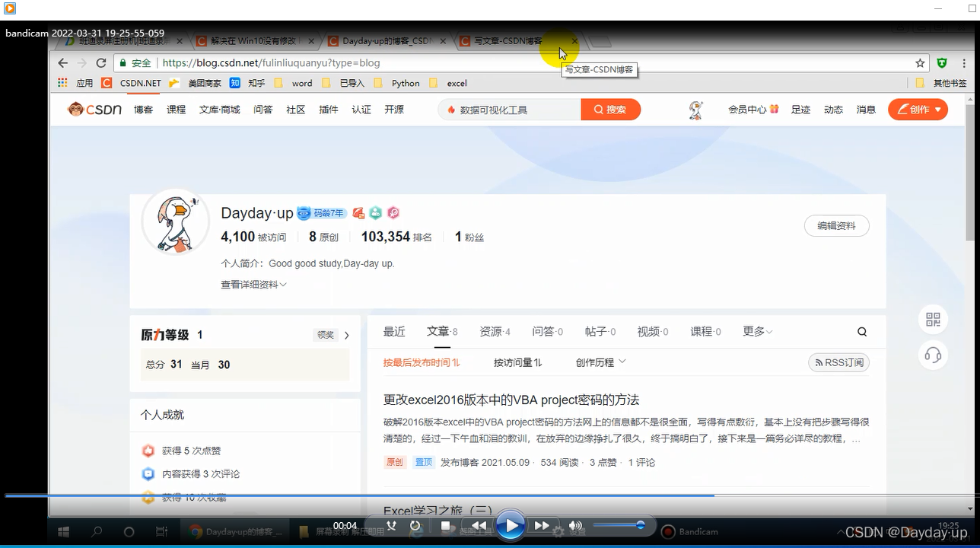Image resolution: width=980 pixels, height=548 pixels.
Task: Open the orange 创作 dropdown button
Action: (918, 110)
